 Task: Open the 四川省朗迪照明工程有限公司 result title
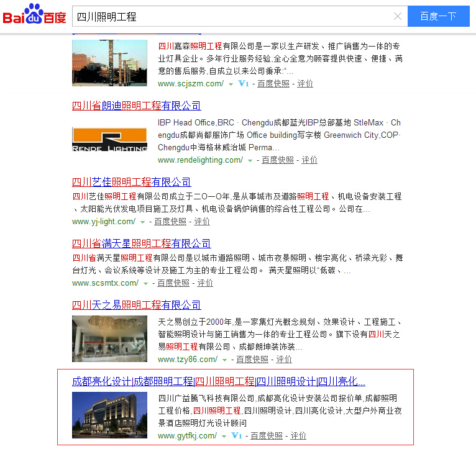pyautogui.click(x=136, y=106)
